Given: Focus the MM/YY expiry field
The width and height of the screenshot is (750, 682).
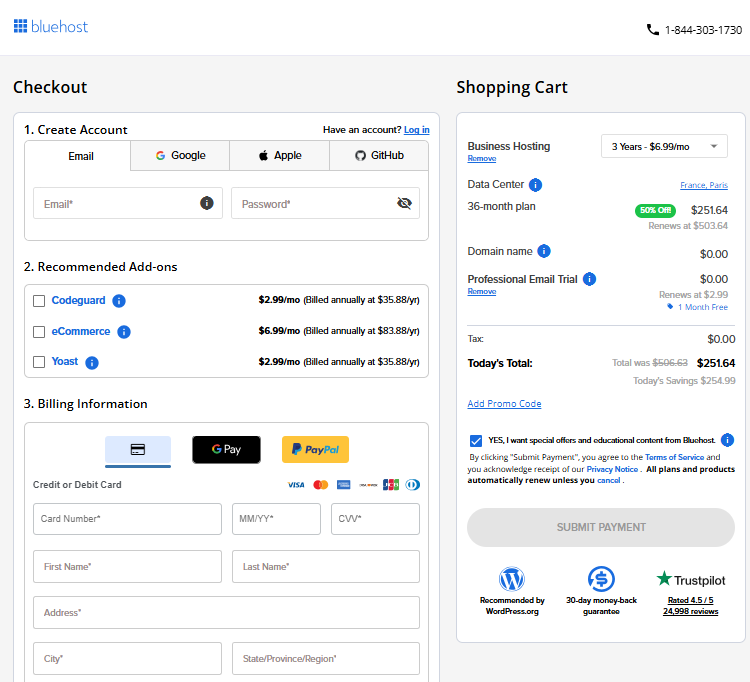Looking at the screenshot, I should [x=276, y=519].
